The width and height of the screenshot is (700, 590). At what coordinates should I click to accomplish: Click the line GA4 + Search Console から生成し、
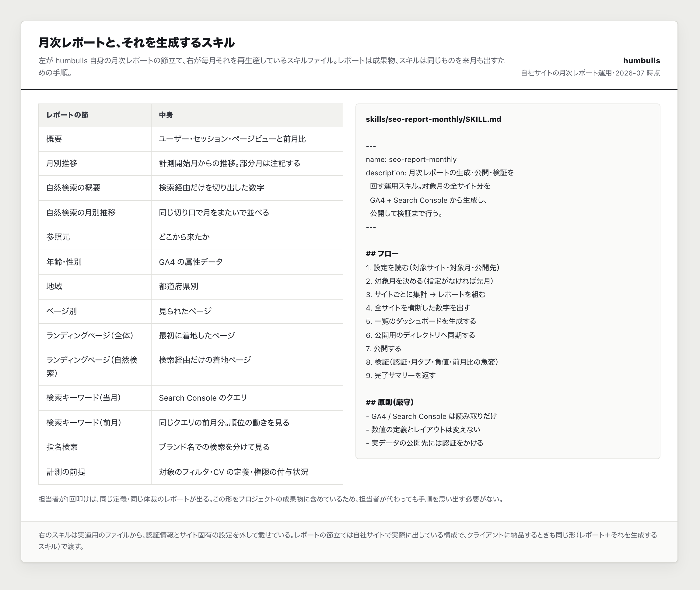(x=429, y=200)
